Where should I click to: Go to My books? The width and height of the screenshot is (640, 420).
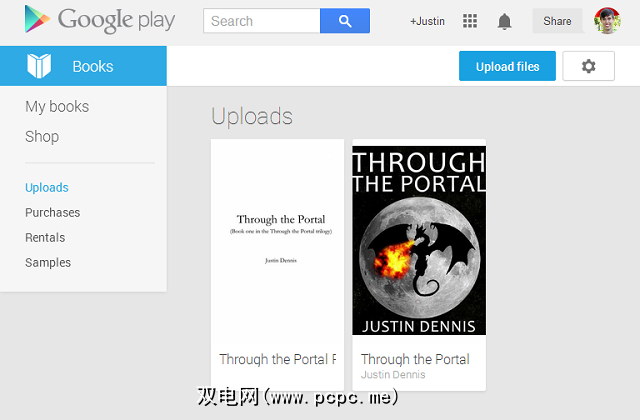[x=57, y=107]
